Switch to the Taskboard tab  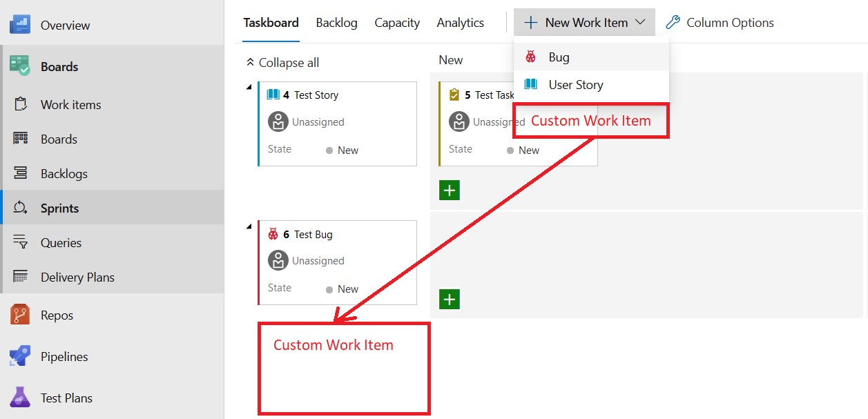coord(271,23)
